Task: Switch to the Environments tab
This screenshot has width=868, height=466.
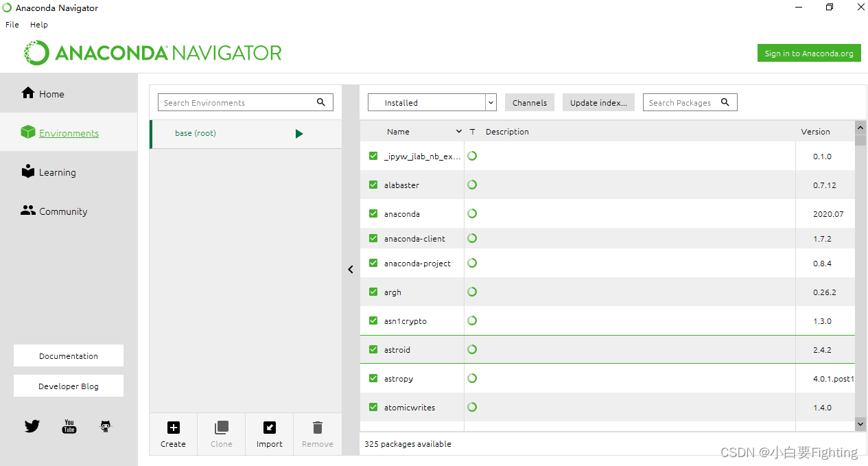Action: (x=69, y=132)
